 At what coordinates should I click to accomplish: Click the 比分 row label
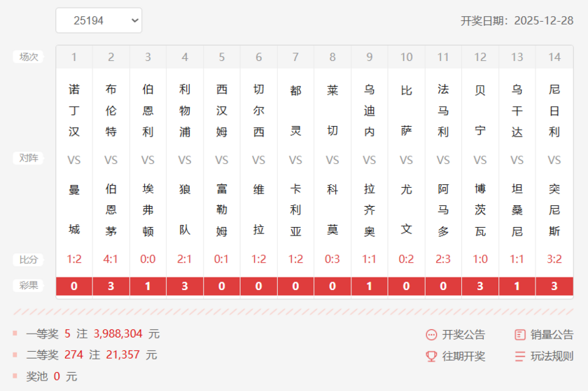[x=29, y=260]
